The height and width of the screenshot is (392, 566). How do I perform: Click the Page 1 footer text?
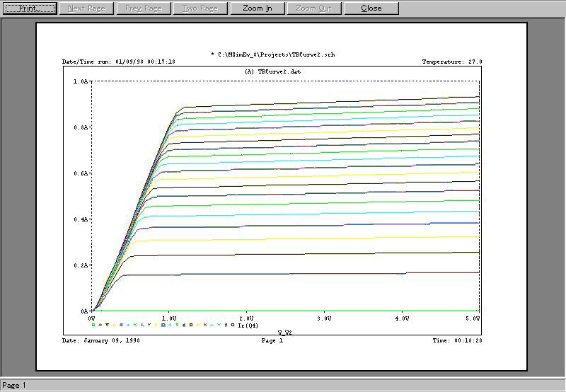tap(272, 341)
